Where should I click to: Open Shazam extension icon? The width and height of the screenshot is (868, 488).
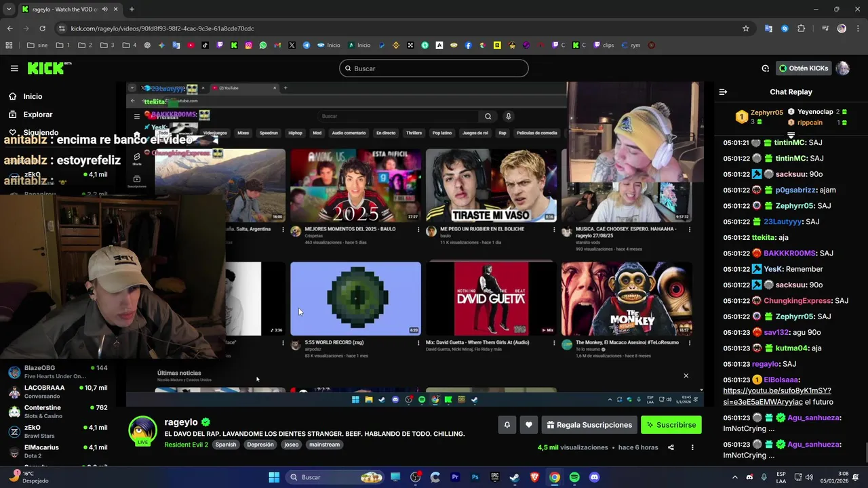click(785, 28)
